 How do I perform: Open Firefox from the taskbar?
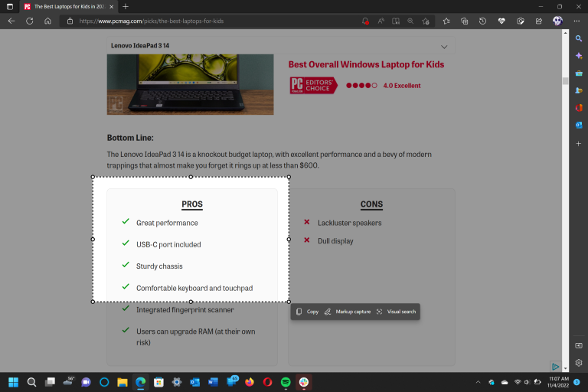tap(250, 382)
